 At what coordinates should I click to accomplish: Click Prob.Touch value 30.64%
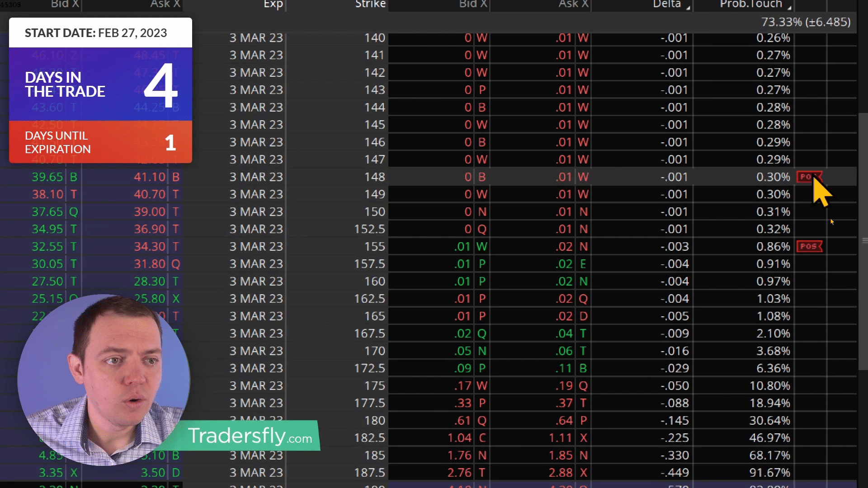769,421
